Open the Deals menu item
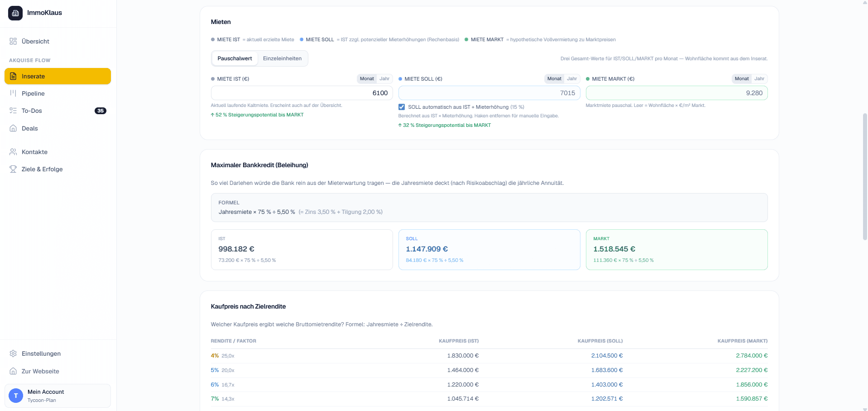 click(x=58, y=128)
